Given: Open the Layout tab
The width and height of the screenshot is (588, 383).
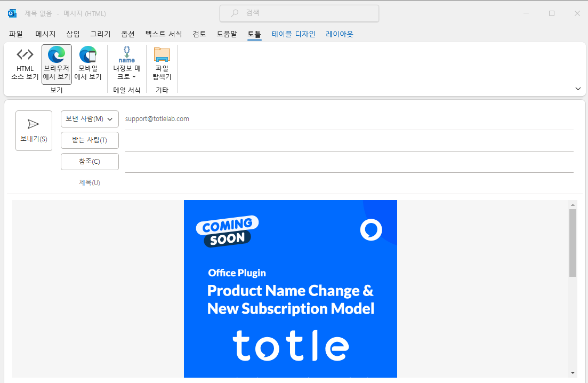Looking at the screenshot, I should [x=340, y=34].
